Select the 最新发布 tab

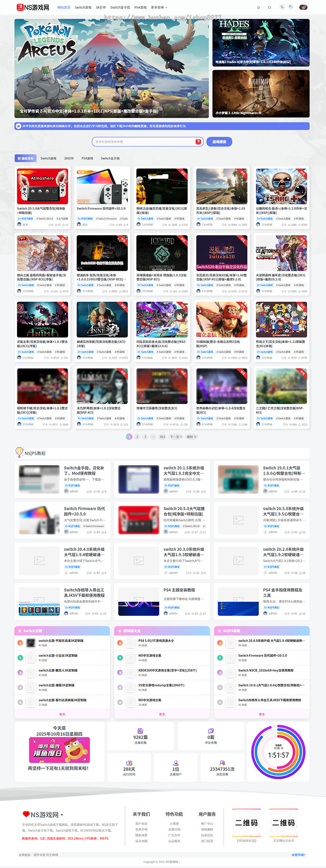[x=25, y=158]
